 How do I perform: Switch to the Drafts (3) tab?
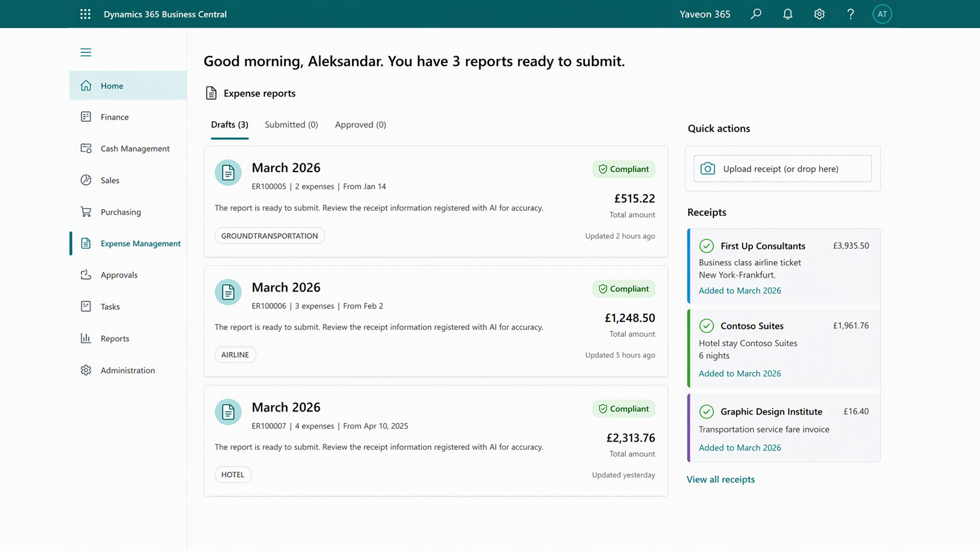coord(230,124)
